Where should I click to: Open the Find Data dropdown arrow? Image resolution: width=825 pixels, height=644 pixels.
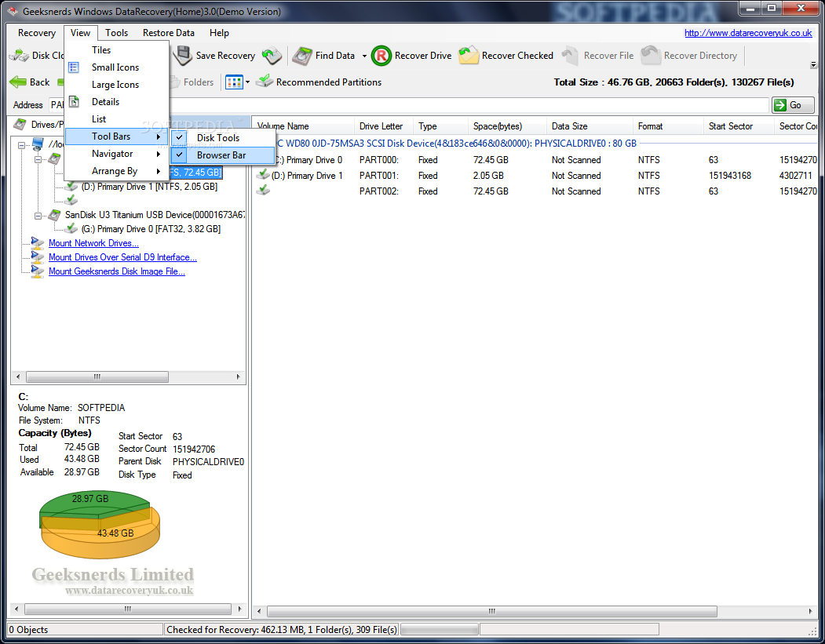(364, 56)
